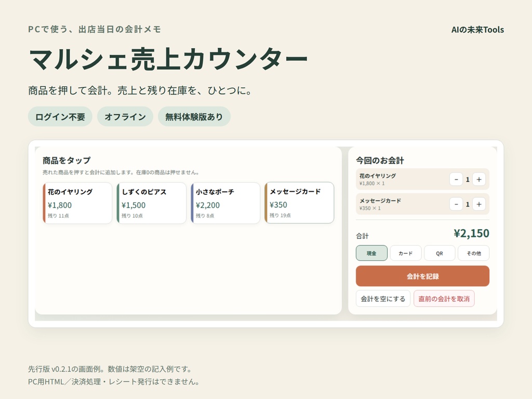The height and width of the screenshot is (399, 532).
Task: Tap the しずくのピアス product card
Action: click(151, 203)
